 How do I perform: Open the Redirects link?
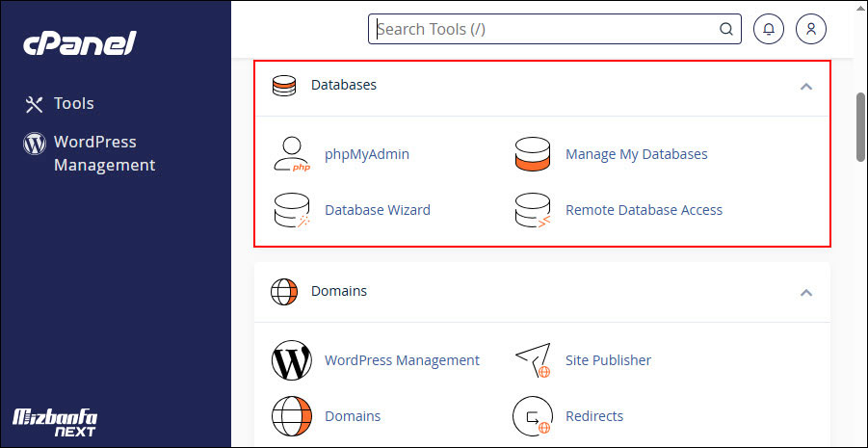pyautogui.click(x=594, y=416)
